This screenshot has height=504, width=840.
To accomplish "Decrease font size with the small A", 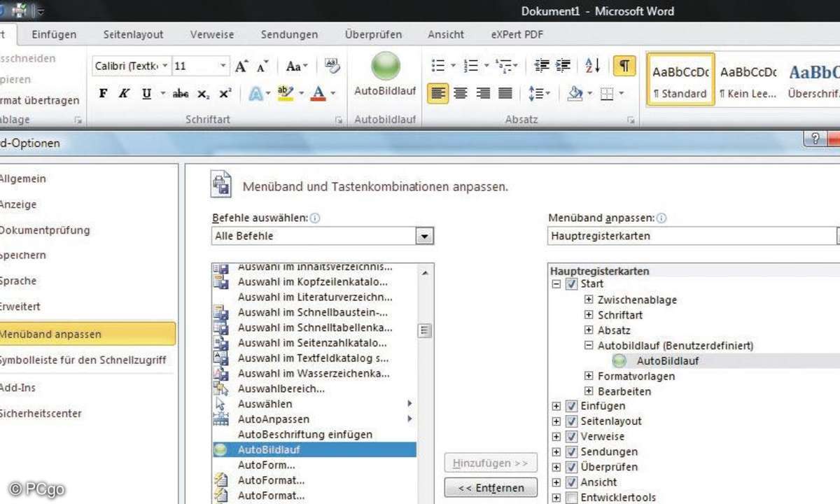I will [x=262, y=66].
